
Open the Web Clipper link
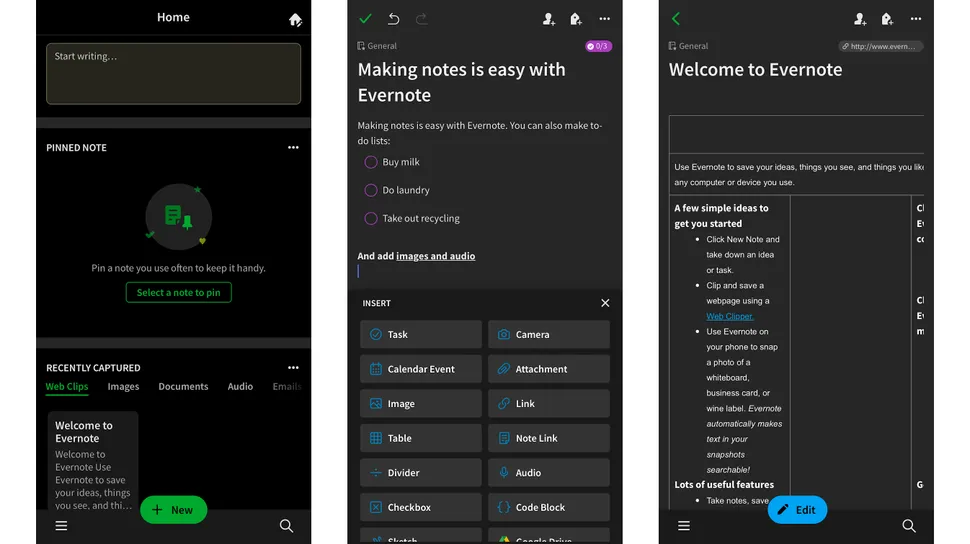(x=730, y=316)
